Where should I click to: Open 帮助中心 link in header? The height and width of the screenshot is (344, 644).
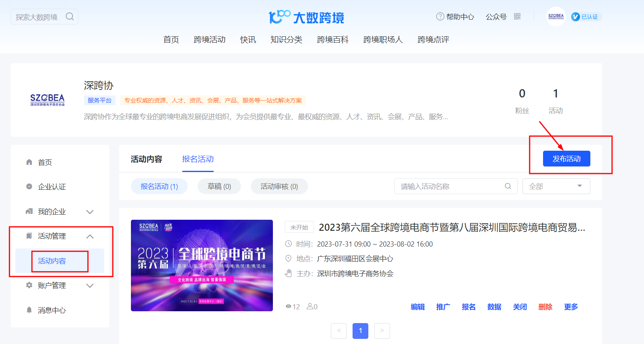coord(460,17)
